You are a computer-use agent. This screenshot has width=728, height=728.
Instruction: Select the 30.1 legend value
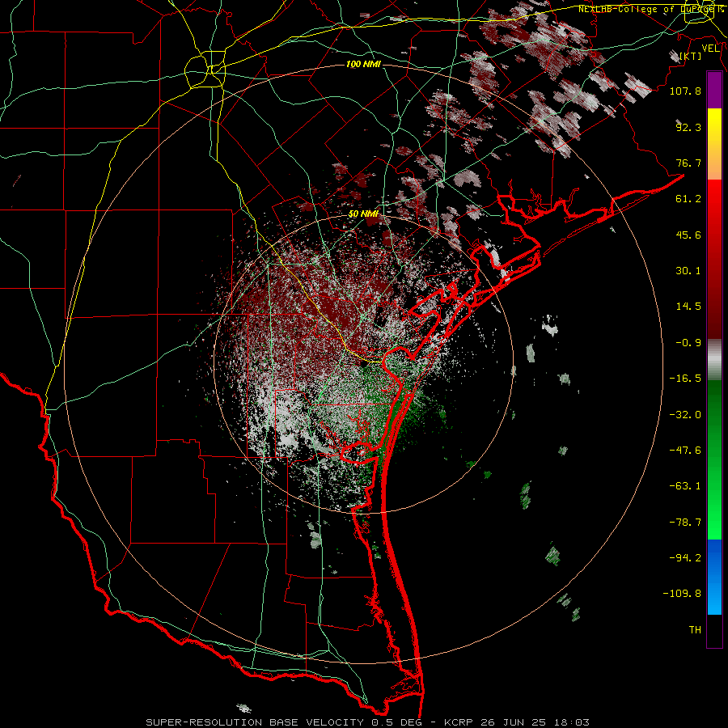688,271
